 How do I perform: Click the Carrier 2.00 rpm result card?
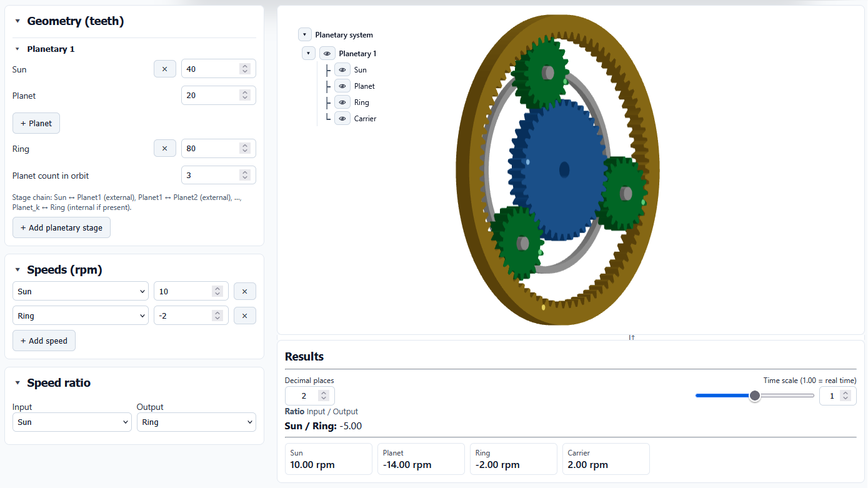pos(606,459)
